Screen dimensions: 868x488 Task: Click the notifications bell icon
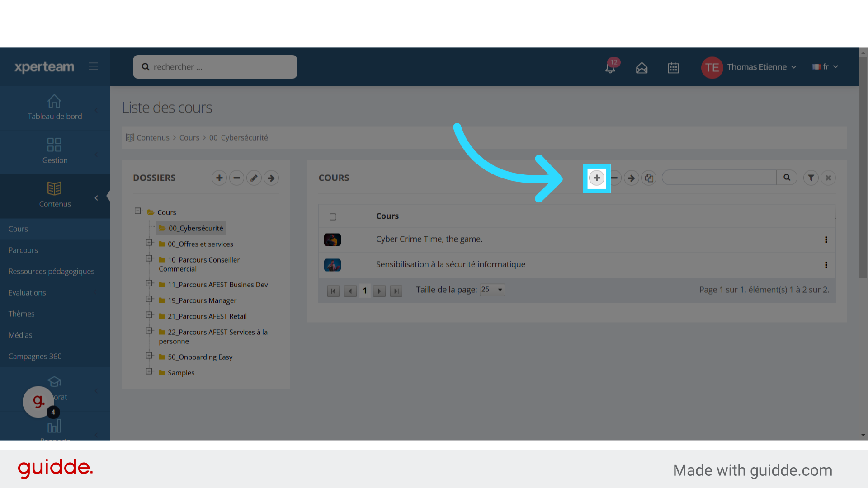(x=610, y=68)
